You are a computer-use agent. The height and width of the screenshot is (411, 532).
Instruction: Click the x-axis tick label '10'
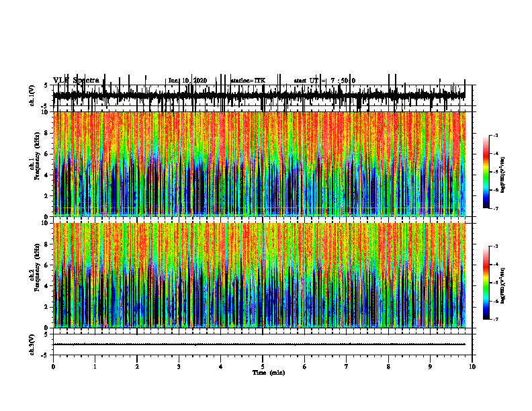[x=472, y=367]
